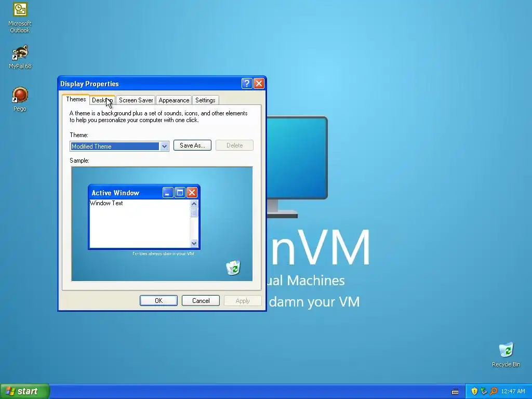Select the MyPal 68 desktop shortcut

(20, 57)
